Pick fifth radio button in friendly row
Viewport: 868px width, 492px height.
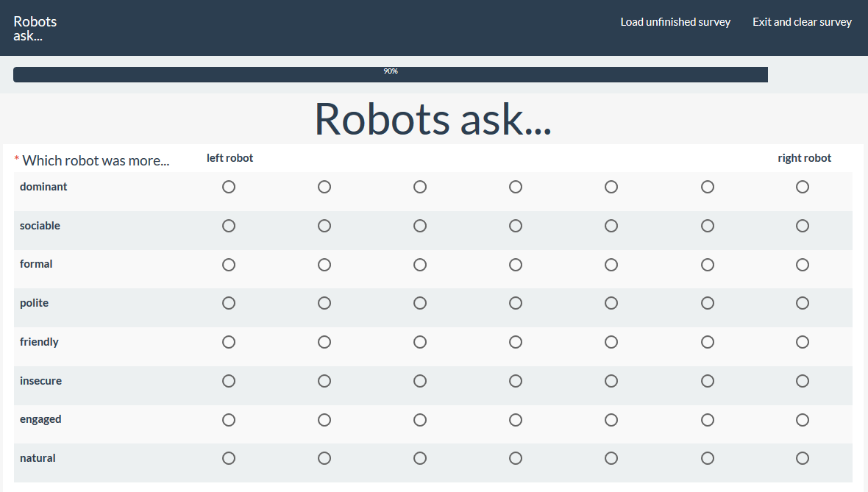pos(611,342)
